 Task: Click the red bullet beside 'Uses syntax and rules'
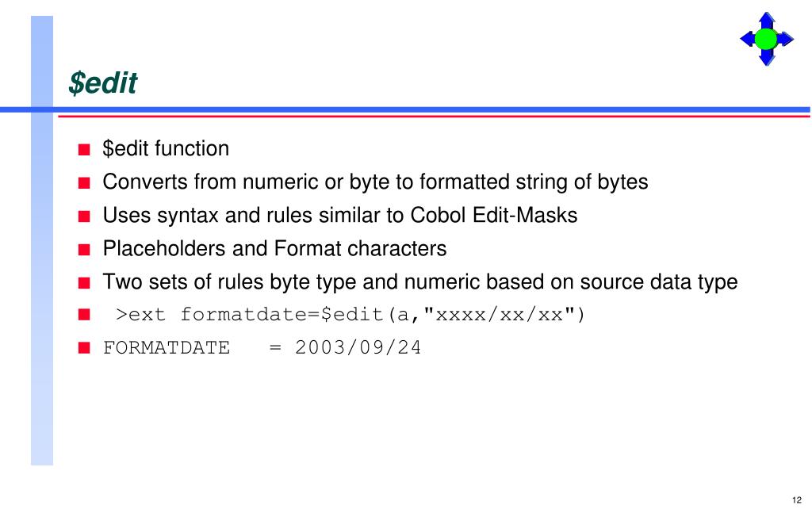pyautogui.click(x=84, y=216)
